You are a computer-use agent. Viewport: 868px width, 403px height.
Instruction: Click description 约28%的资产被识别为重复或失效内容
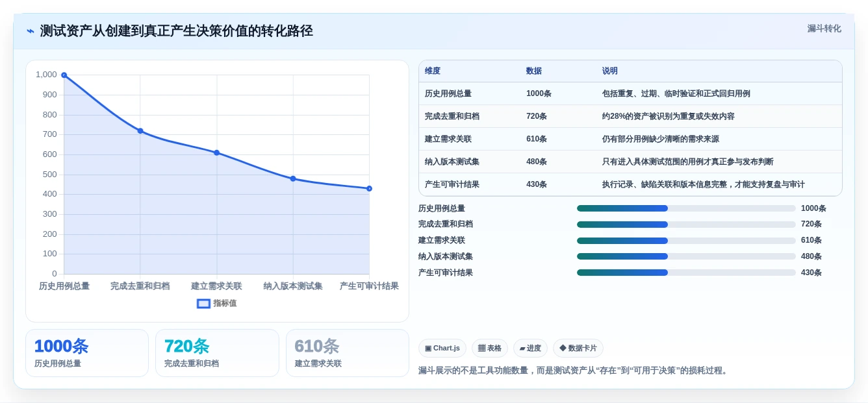click(x=669, y=116)
